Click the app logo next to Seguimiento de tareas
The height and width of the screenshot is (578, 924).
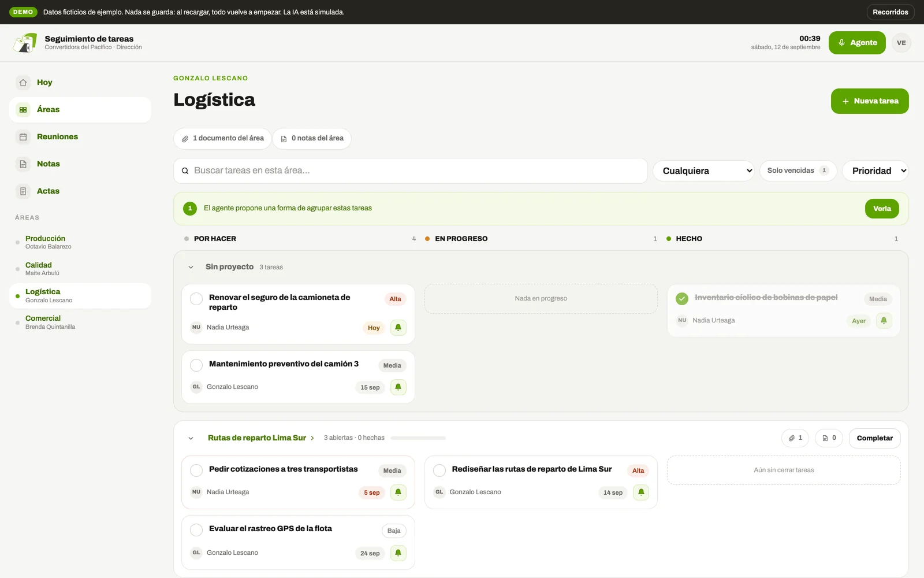tap(25, 43)
